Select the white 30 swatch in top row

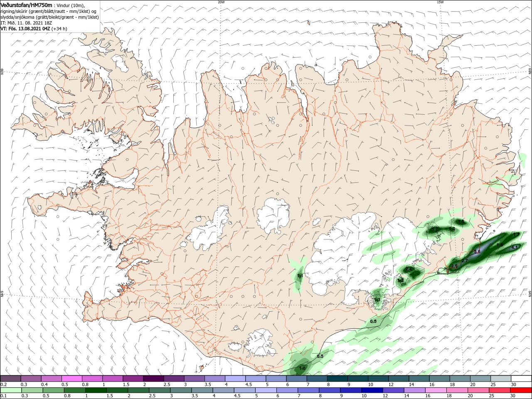[x=521, y=379]
